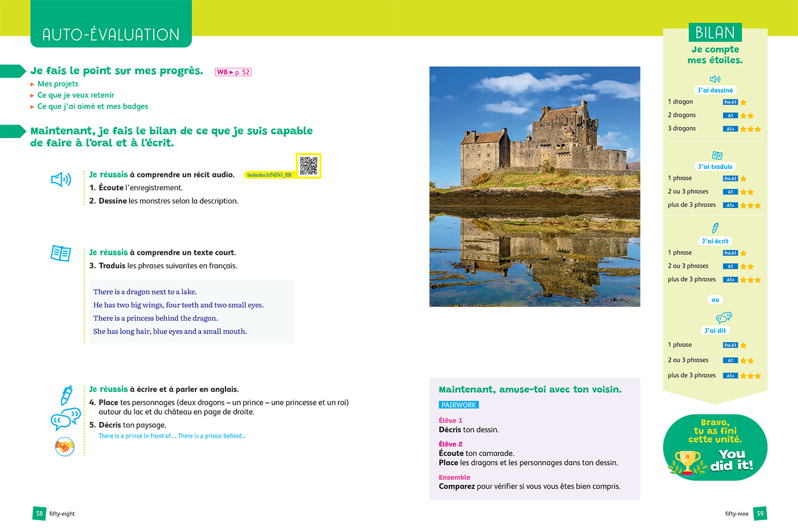Click the speech bubbles icon beside the speaking activity
Viewport: 798px width, 532px height.
(65, 419)
